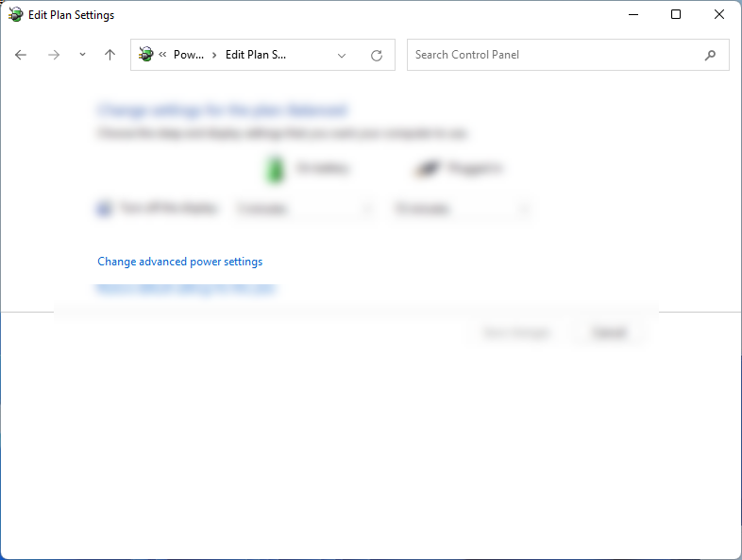
Task: Expand the address bar history dropdown
Action: tap(341, 56)
